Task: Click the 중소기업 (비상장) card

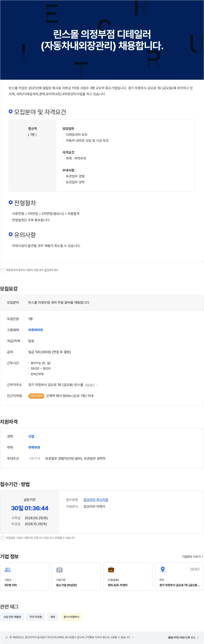Action: click(x=76, y=576)
